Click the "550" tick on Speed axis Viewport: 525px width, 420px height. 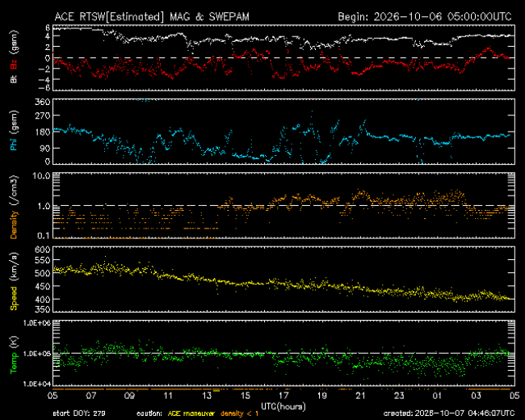pyautogui.click(x=43, y=260)
